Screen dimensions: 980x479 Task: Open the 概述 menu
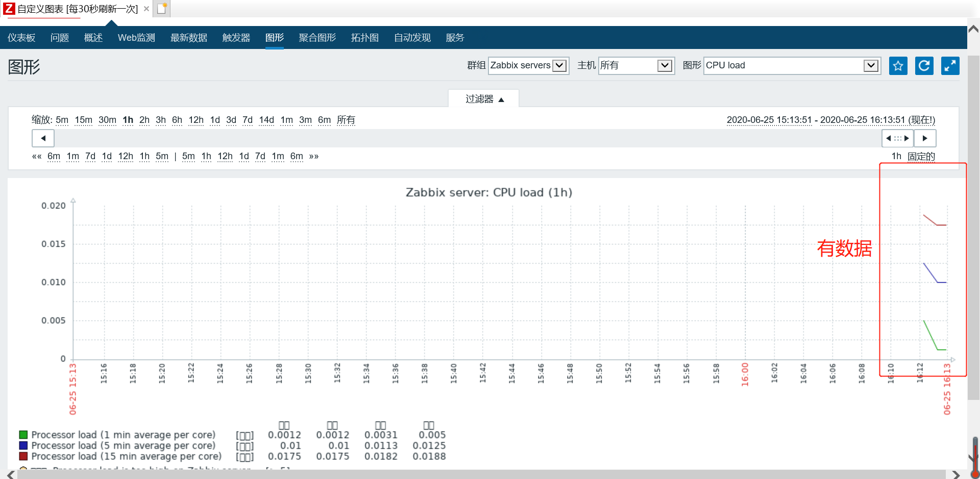coord(93,38)
